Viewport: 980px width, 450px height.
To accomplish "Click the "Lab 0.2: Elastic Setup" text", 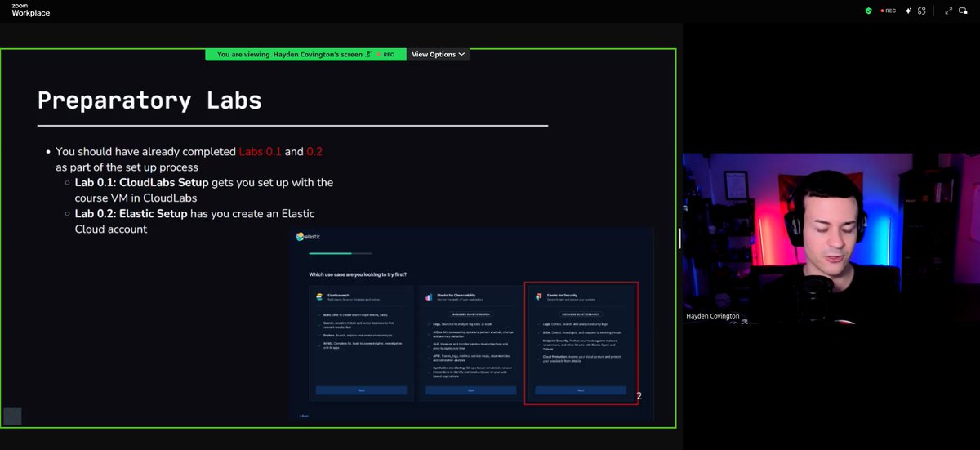I will (131, 213).
